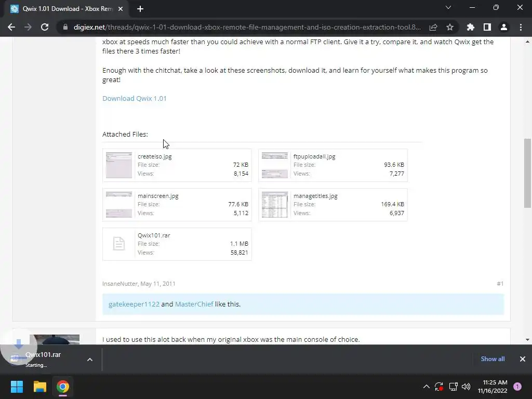Click the Qwix101.rar file icon
Image resolution: width=532 pixels, height=399 pixels.
(119, 244)
